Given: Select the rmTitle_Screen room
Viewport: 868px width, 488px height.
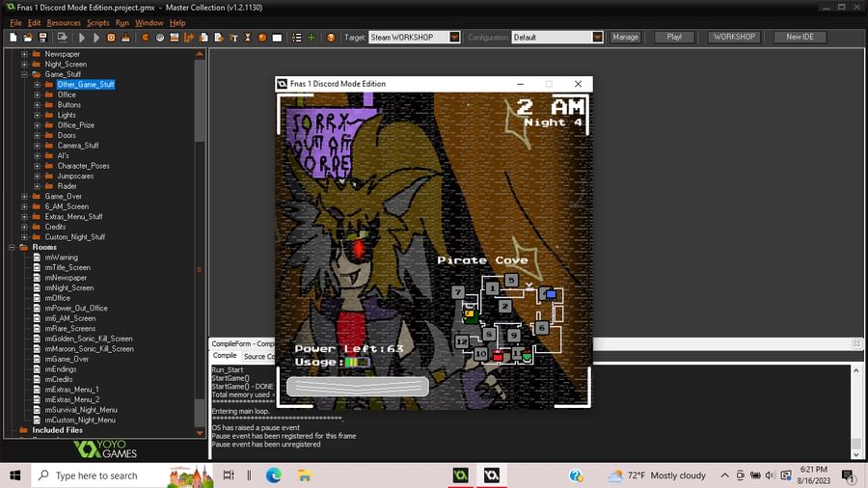Looking at the screenshot, I should 68,268.
